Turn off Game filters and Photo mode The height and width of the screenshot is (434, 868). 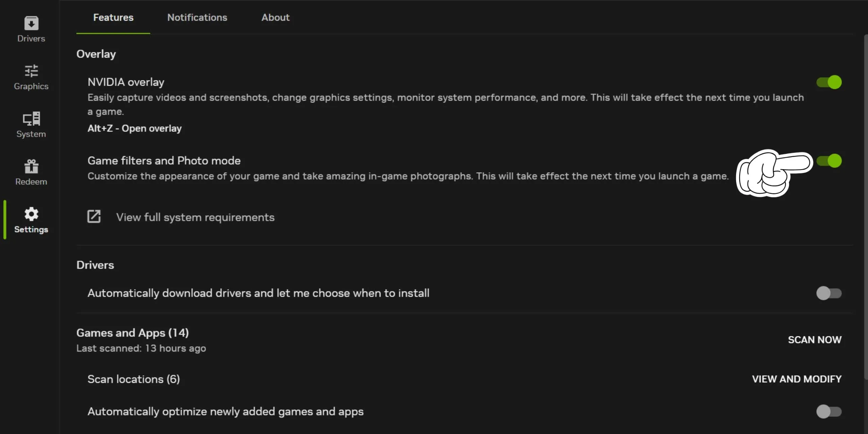(829, 161)
